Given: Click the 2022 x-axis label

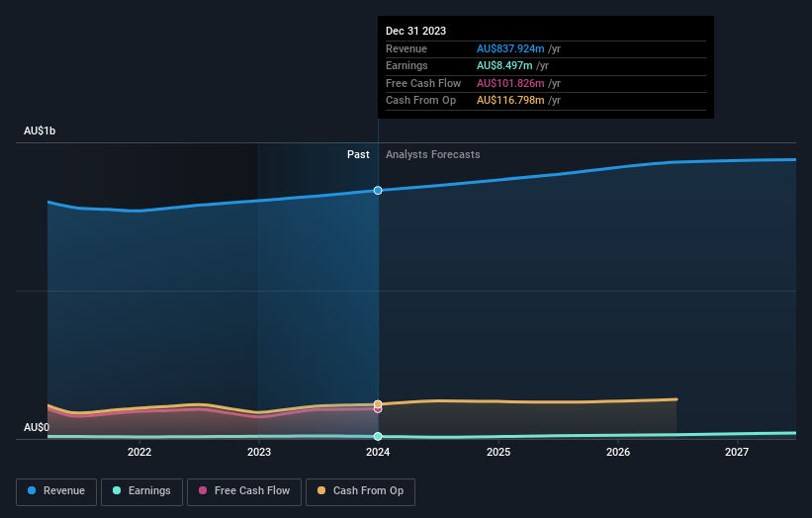Looking at the screenshot, I should (139, 452).
